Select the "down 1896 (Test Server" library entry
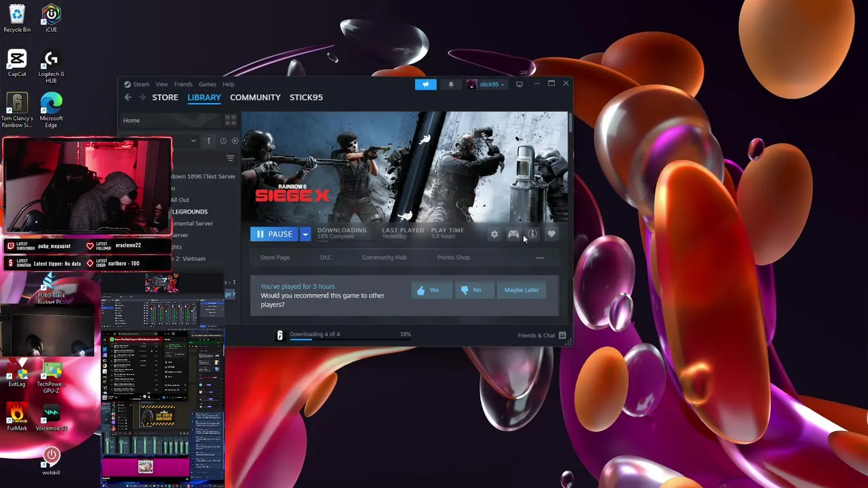Screen dimensions: 868x488 pos(203,176)
